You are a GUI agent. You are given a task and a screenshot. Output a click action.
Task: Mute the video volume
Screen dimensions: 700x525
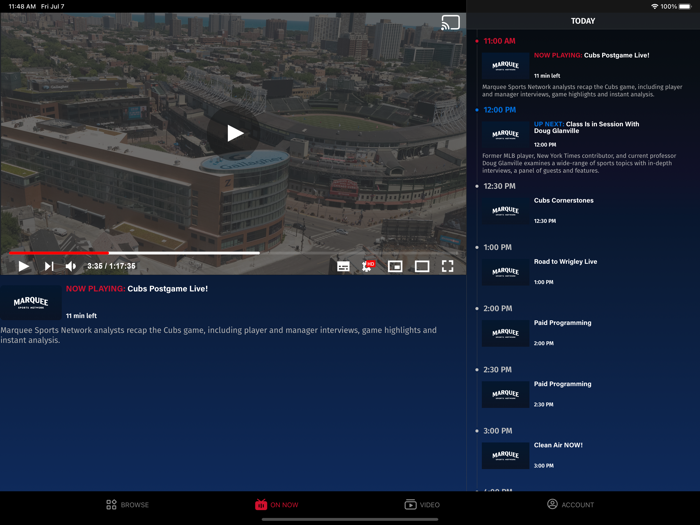[71, 267]
